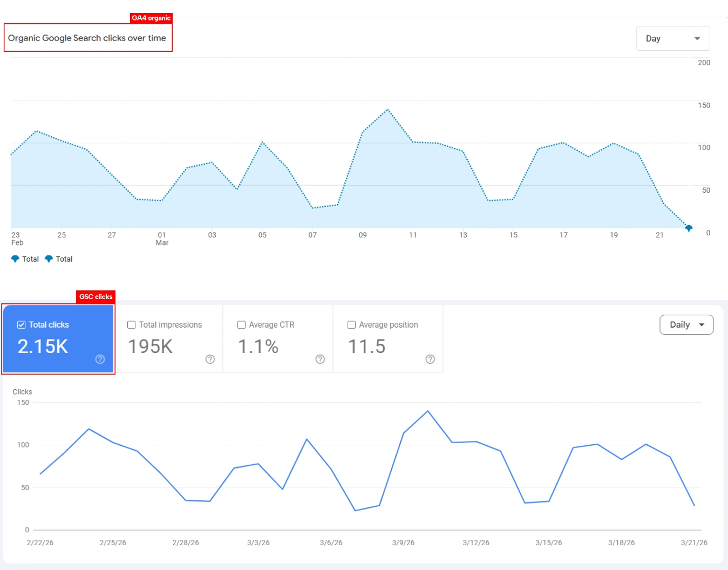
Task: Open the Day granularity dropdown
Action: (x=672, y=38)
